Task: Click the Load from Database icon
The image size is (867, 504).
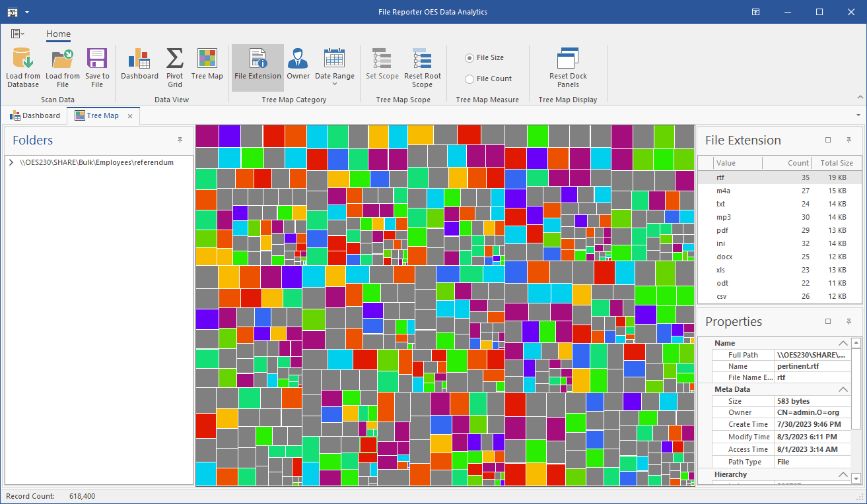Action: (x=23, y=59)
